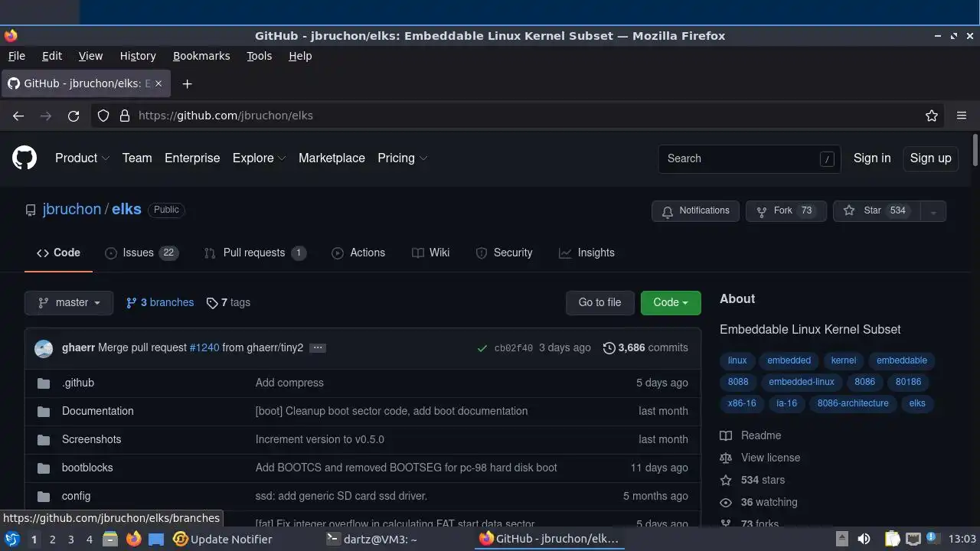Open the Bookmarks menu
The width and height of the screenshot is (980, 551).
click(201, 56)
